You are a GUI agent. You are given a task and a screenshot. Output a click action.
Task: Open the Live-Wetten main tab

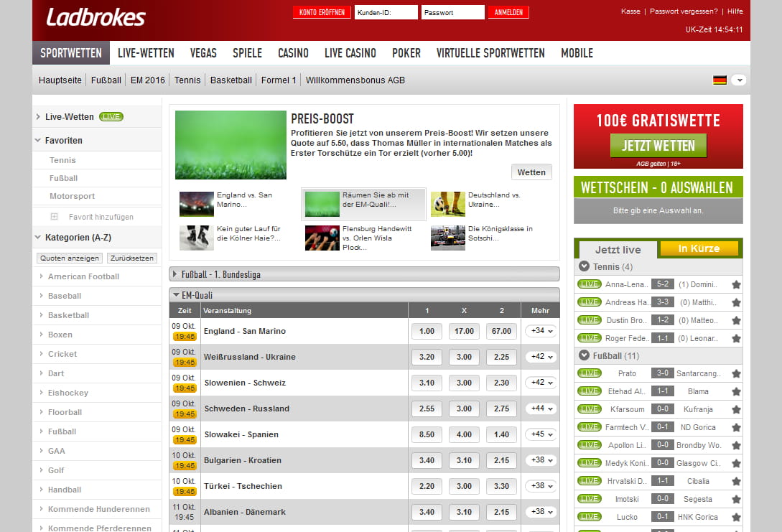(x=146, y=53)
